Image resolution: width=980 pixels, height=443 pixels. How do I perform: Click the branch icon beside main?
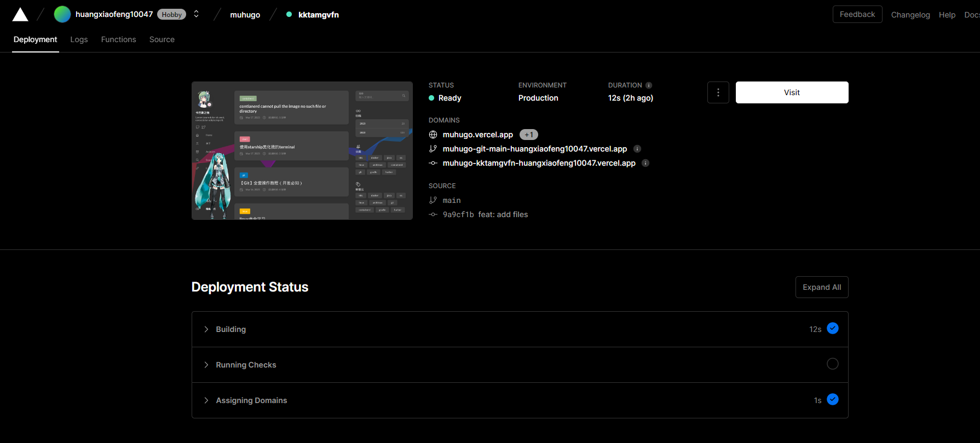[x=433, y=200]
